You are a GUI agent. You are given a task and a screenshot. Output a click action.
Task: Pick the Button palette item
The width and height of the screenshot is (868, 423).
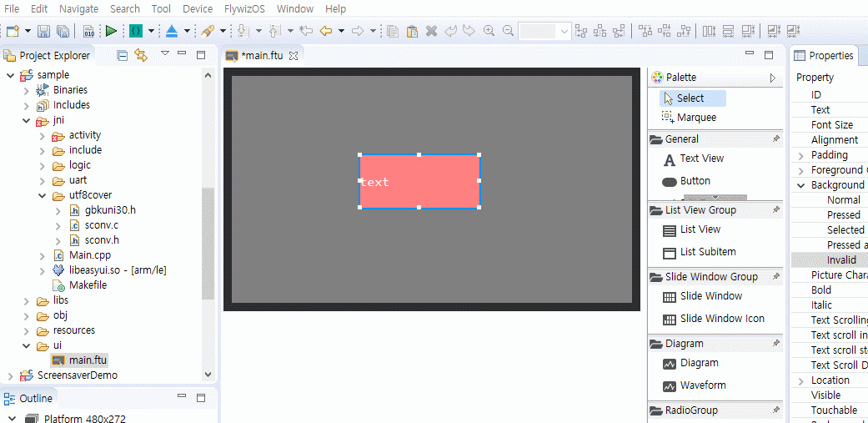686,181
